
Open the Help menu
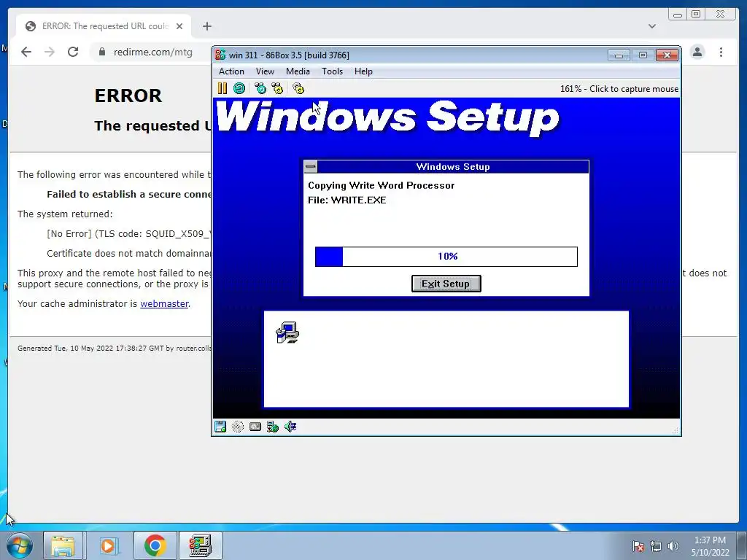click(x=363, y=71)
